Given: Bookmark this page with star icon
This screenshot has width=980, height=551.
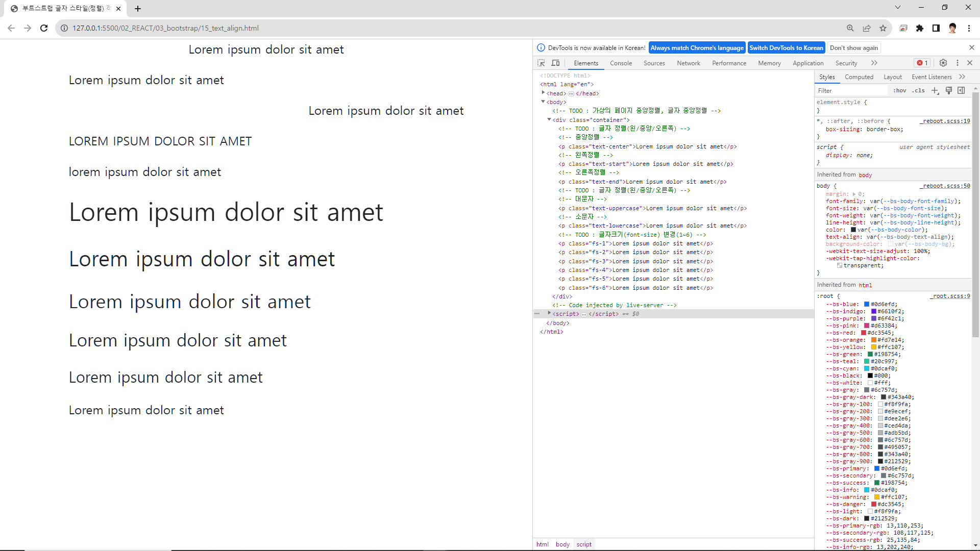Looking at the screenshot, I should click(883, 28).
